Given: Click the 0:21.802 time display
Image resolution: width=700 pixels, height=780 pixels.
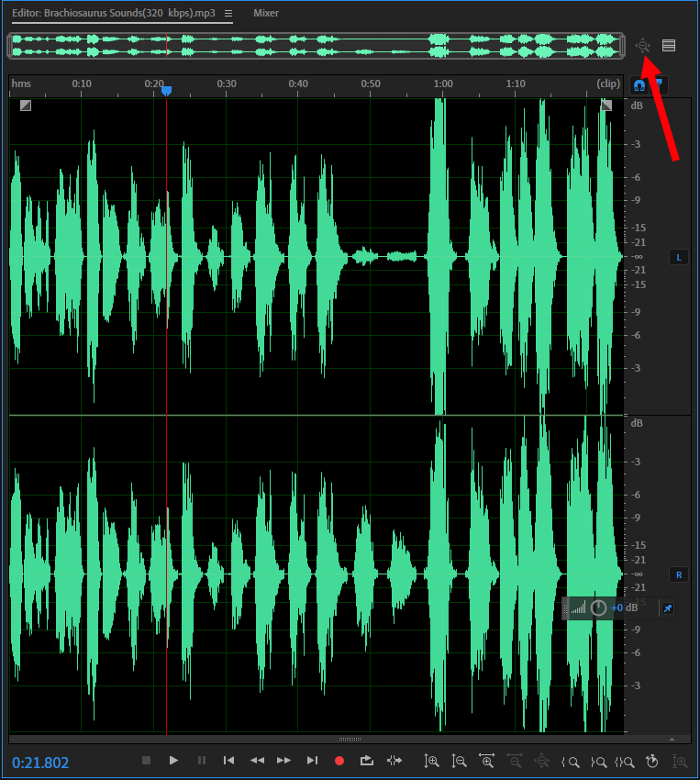Looking at the screenshot, I should [40, 763].
